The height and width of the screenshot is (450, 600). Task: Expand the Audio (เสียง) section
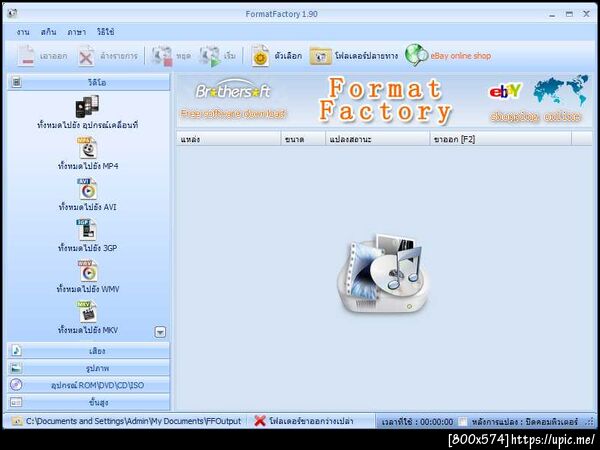click(88, 351)
